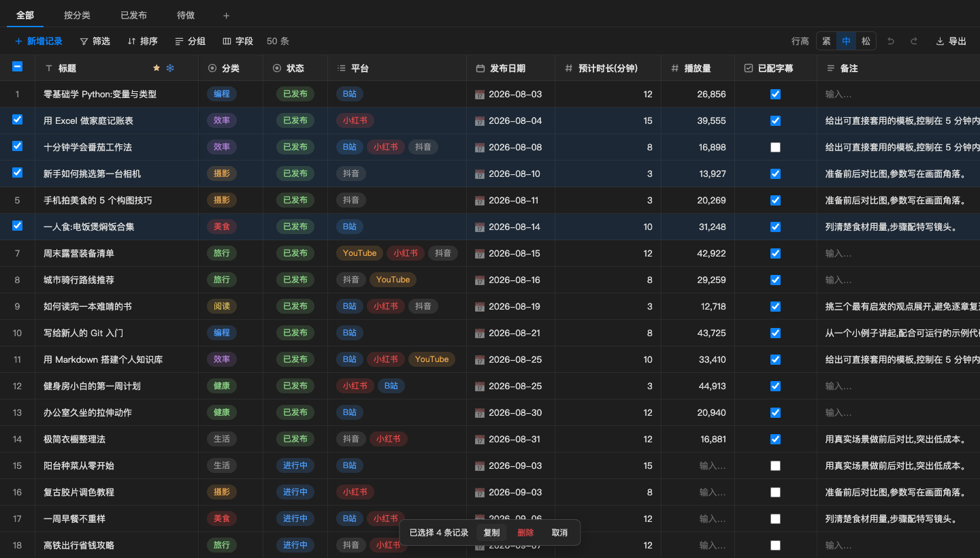
Task: Set row height to 中
Action: pyautogui.click(x=846, y=42)
